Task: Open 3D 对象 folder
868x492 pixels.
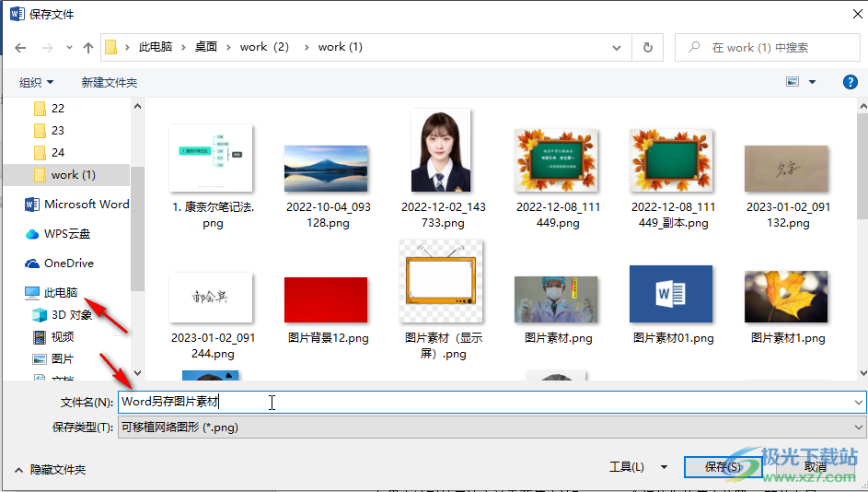Action: [63, 315]
